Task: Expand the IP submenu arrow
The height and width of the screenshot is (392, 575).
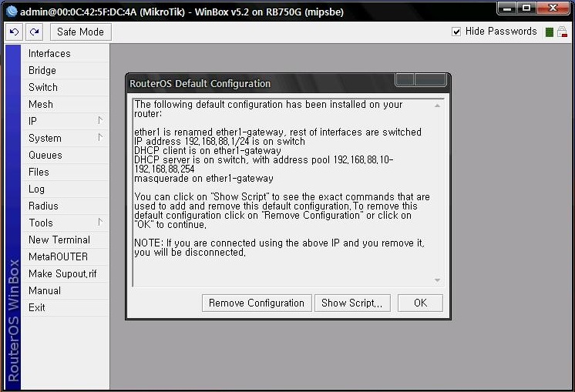Action: (100, 120)
